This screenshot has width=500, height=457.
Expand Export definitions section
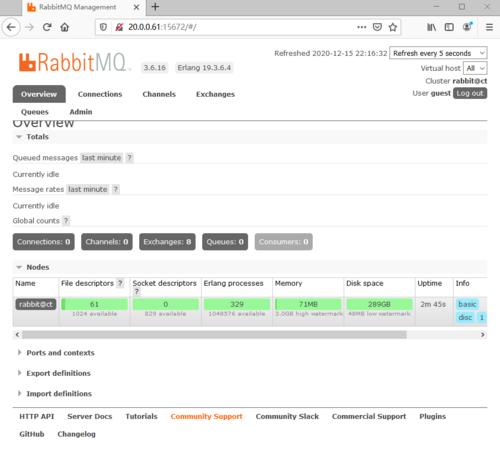click(58, 373)
